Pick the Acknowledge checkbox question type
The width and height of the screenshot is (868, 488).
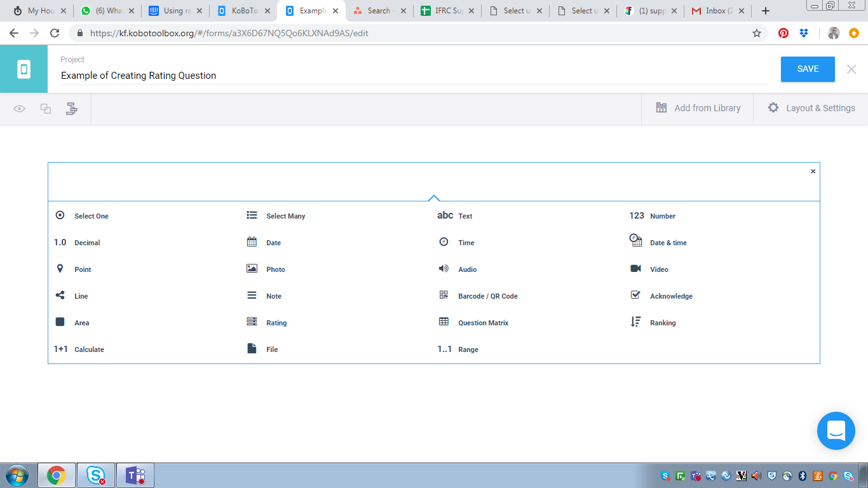670,296
